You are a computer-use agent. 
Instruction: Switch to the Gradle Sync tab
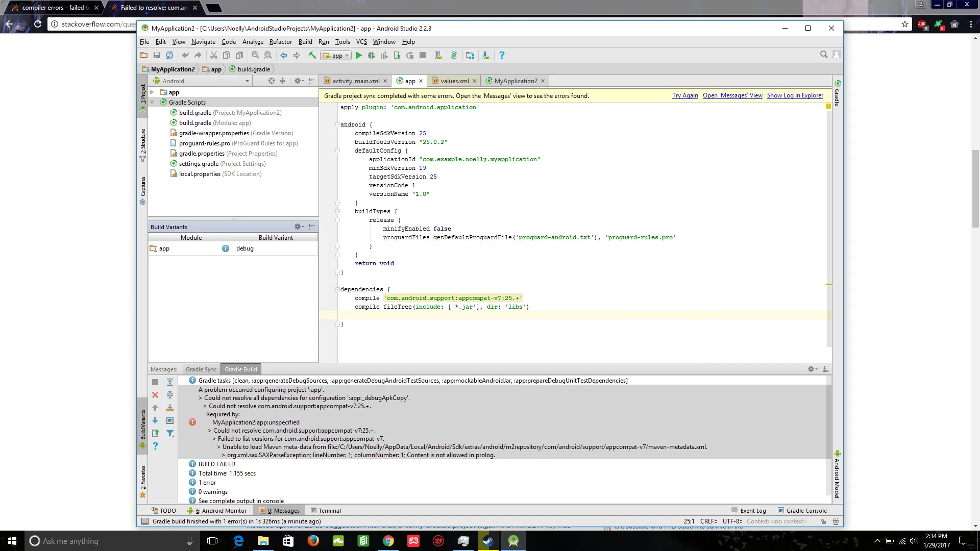201,369
